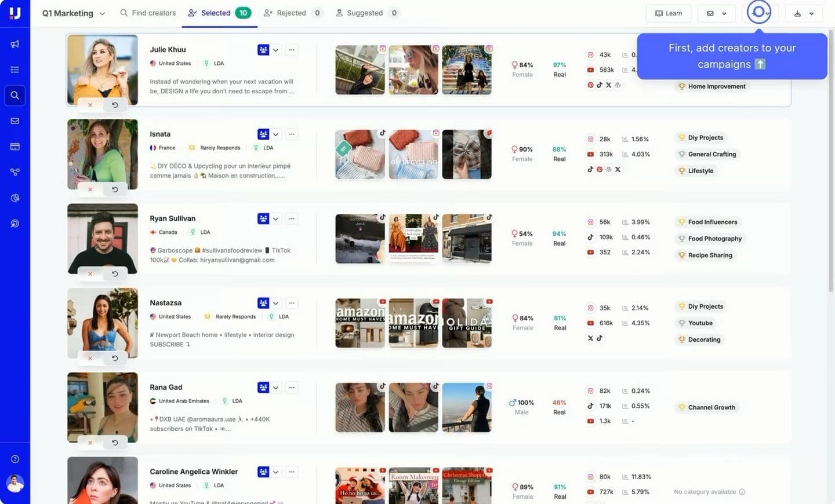Viewport: 835px width, 504px height.
Task: Click the undo icon under Nastazsa's photo
Action: point(115,358)
